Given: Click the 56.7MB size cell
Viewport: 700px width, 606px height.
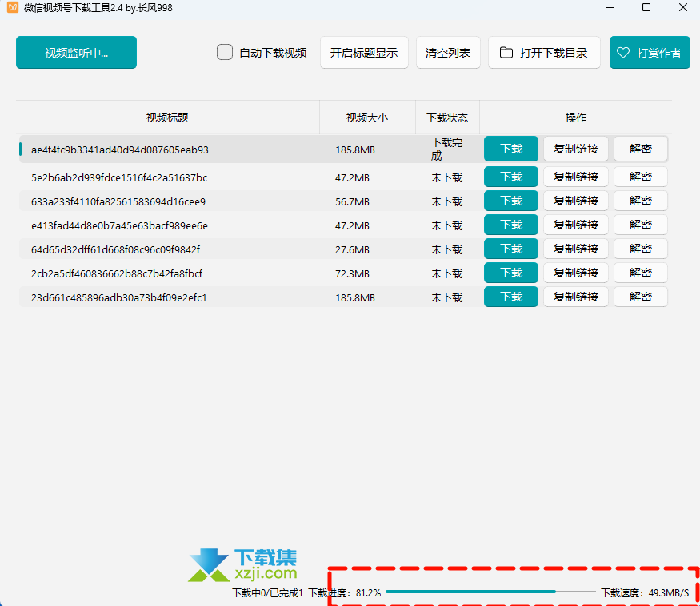Looking at the screenshot, I should pyautogui.click(x=352, y=202).
